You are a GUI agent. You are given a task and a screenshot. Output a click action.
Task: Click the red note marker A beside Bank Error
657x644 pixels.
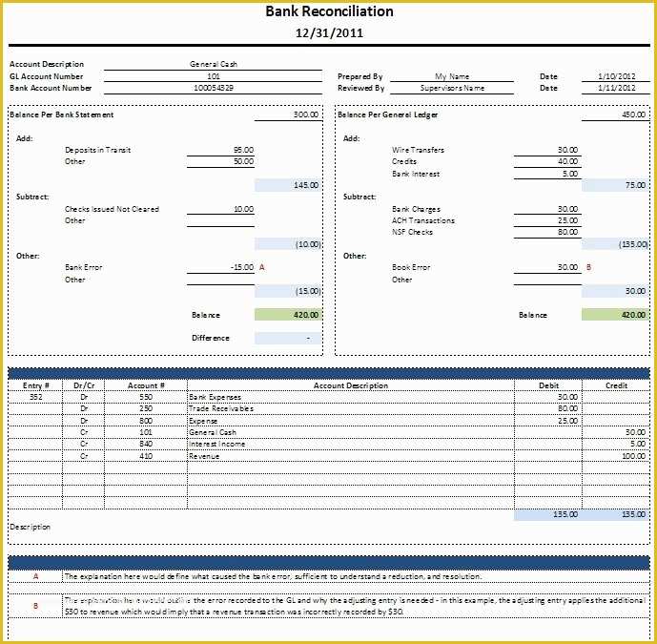(262, 267)
